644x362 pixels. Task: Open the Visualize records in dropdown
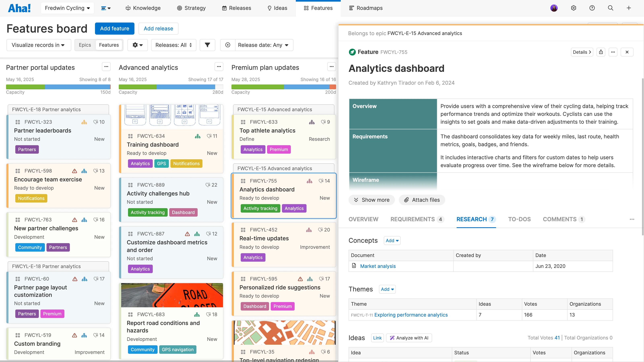(38, 45)
